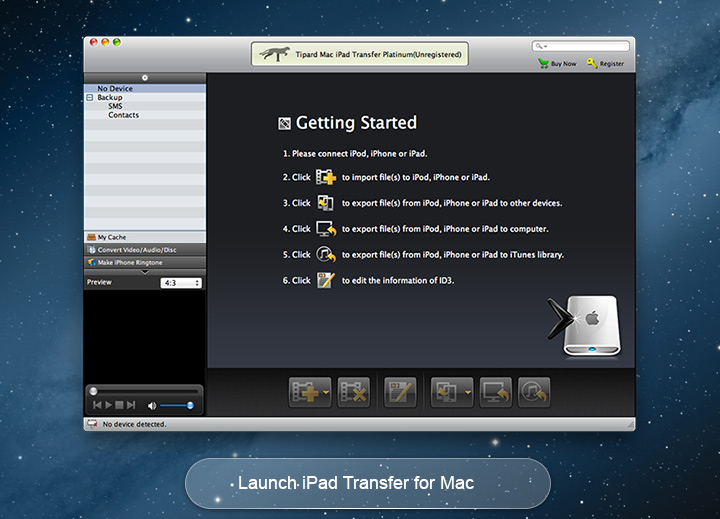Click the gear icon above device list

pyautogui.click(x=145, y=78)
